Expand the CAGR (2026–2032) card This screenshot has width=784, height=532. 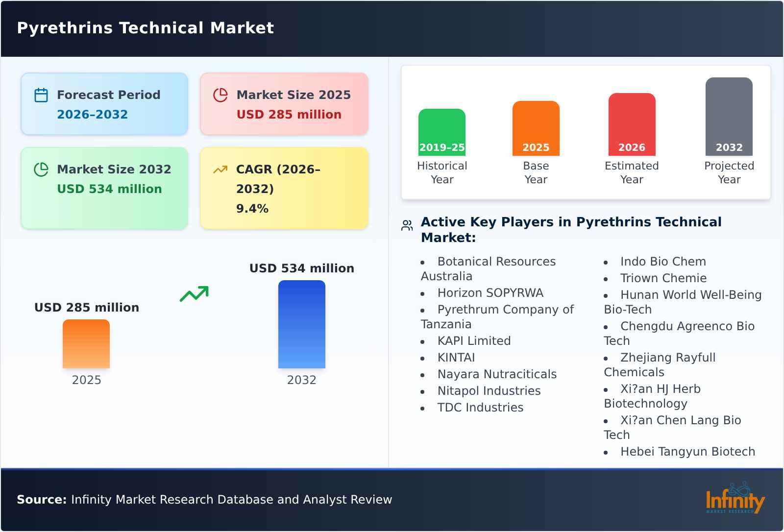click(x=283, y=188)
